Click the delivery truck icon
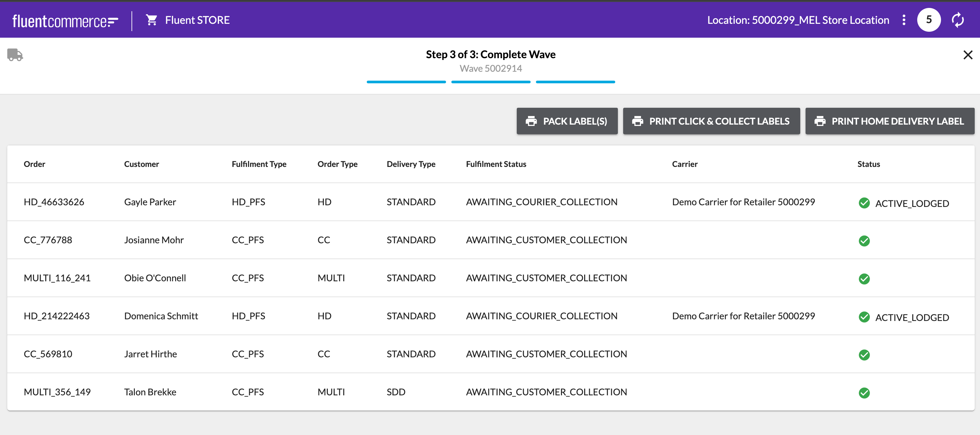The height and width of the screenshot is (435, 980). coord(15,55)
